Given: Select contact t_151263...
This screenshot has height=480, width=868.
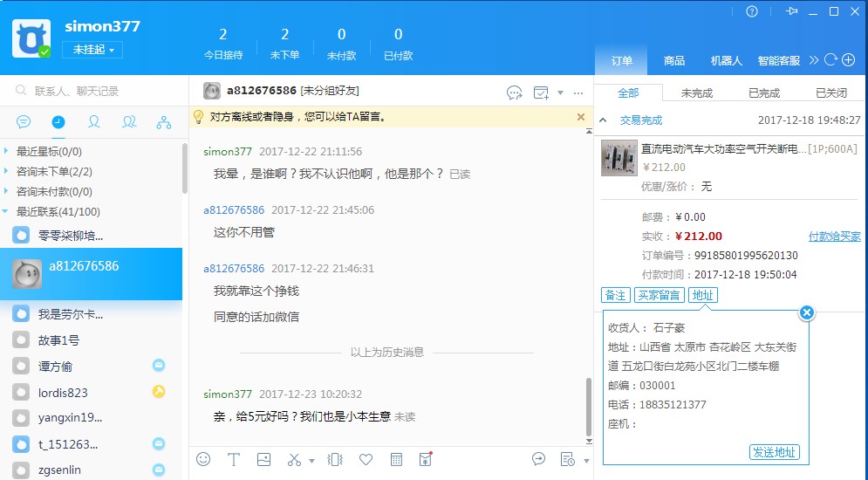Looking at the screenshot, I should (92, 444).
